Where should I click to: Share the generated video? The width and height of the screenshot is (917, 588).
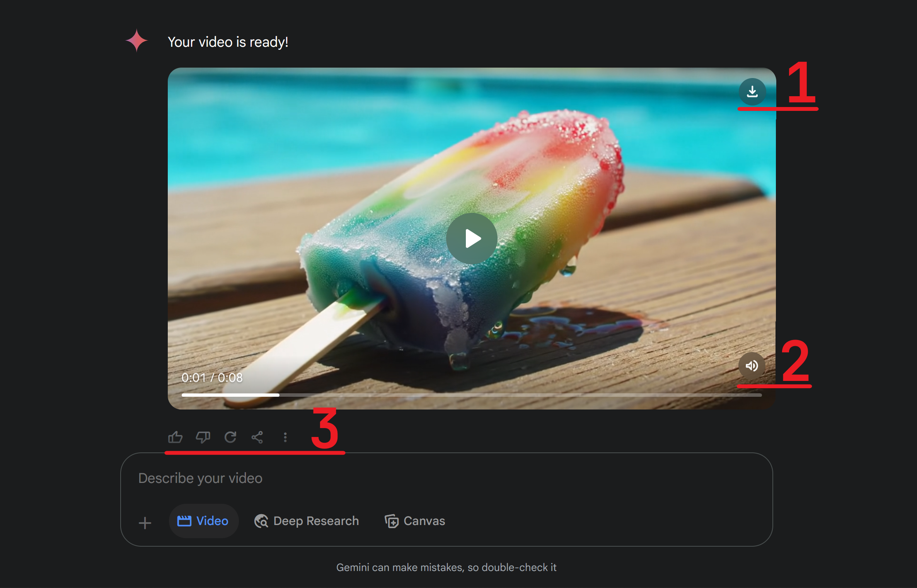[258, 437]
